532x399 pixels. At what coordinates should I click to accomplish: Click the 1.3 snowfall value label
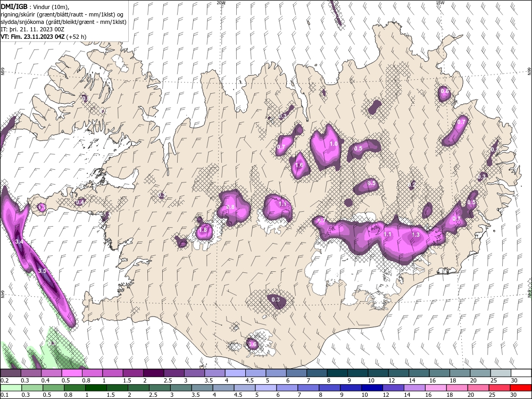[415, 235]
